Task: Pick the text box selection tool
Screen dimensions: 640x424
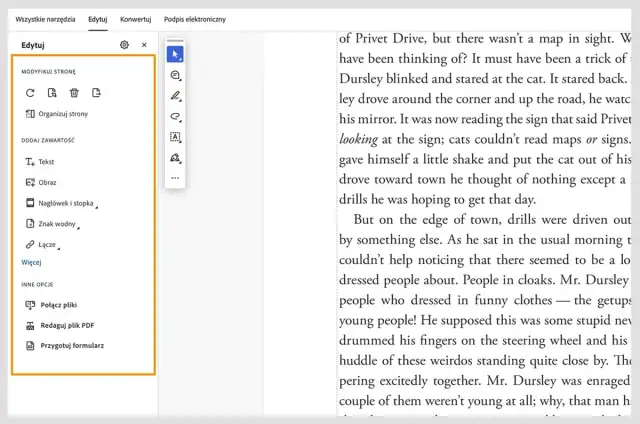Action: 175,137
